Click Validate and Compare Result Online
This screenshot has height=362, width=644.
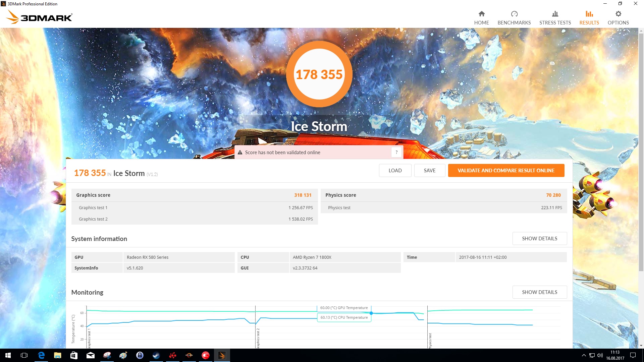tap(506, 170)
